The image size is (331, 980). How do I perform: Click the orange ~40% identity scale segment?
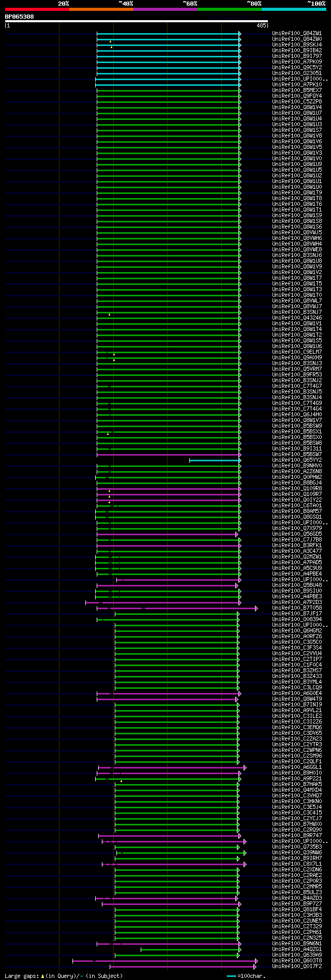point(101,9)
